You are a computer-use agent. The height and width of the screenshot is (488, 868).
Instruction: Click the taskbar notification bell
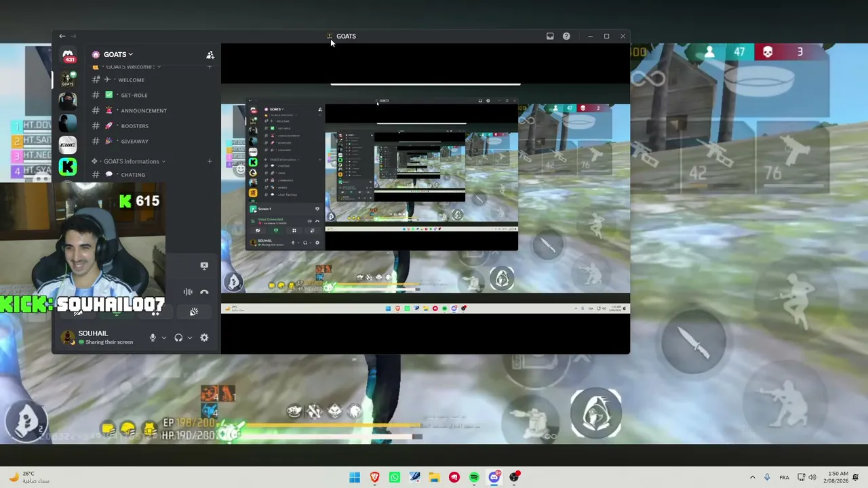(856, 477)
